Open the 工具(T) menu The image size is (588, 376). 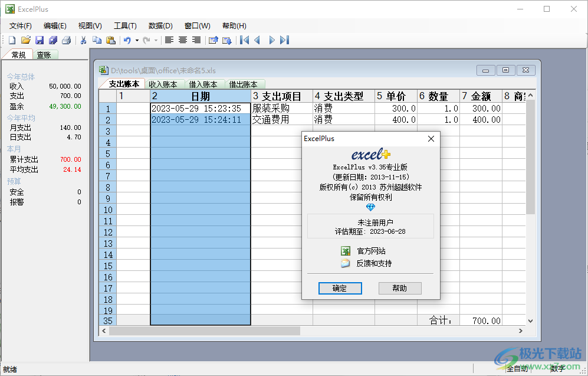[x=125, y=26]
